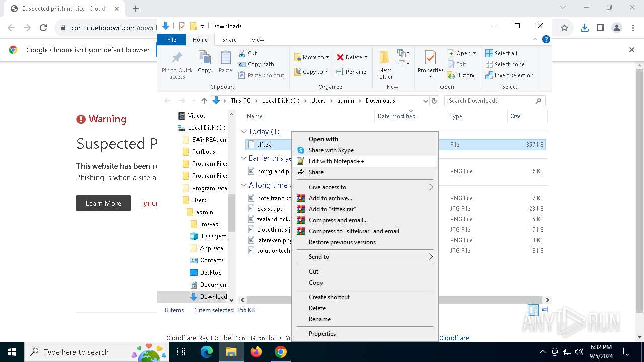Open the address bar history dropdown
This screenshot has width=644, height=362.
pyautogui.click(x=426, y=101)
